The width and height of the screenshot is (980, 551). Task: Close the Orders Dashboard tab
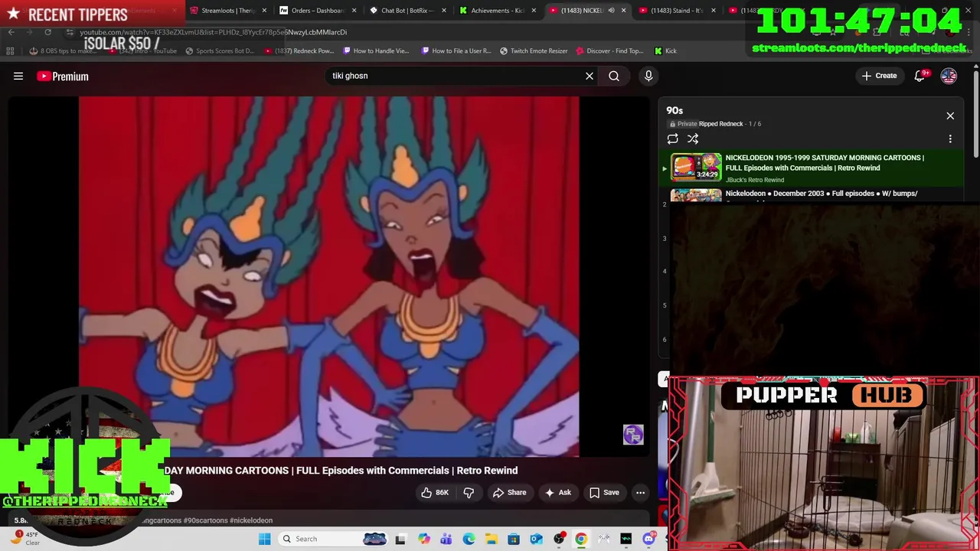354,11
